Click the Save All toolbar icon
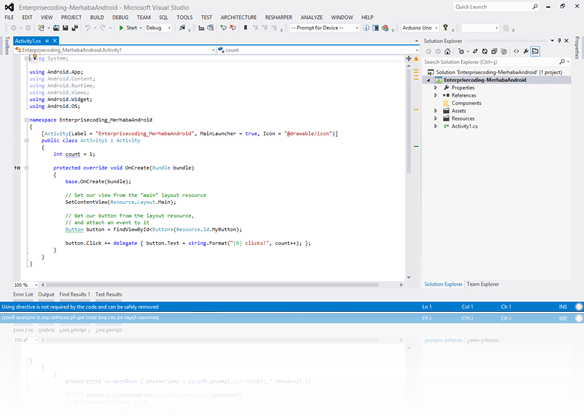This screenshot has width=584, height=416. [75, 28]
